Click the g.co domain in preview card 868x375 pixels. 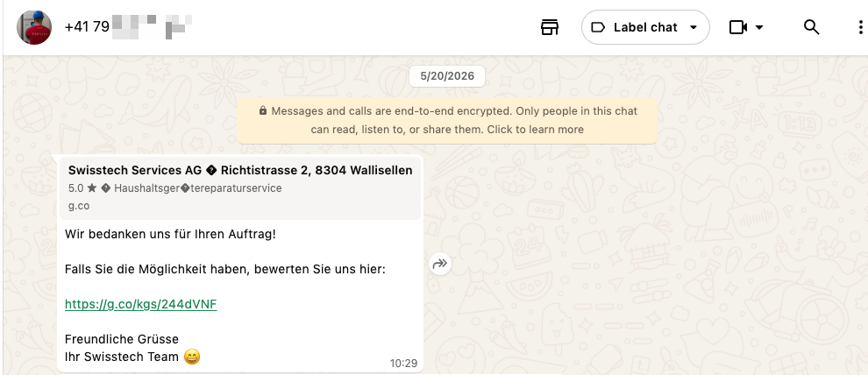(79, 206)
